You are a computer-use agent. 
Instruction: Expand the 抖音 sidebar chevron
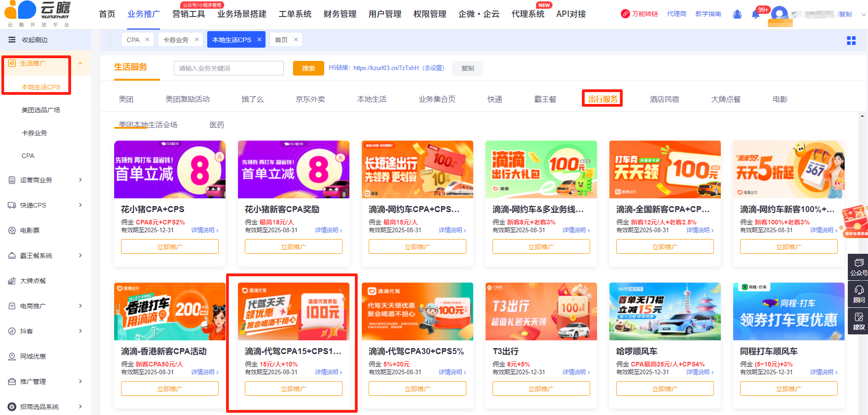[x=80, y=331]
